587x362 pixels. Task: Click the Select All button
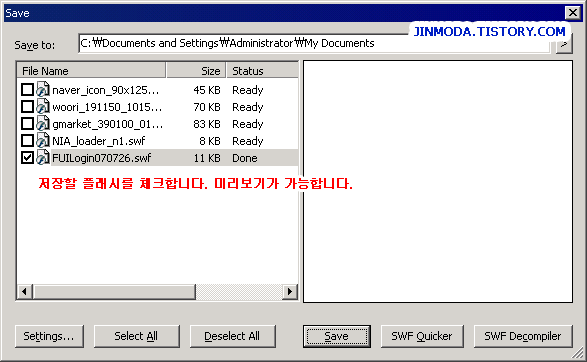(x=137, y=336)
